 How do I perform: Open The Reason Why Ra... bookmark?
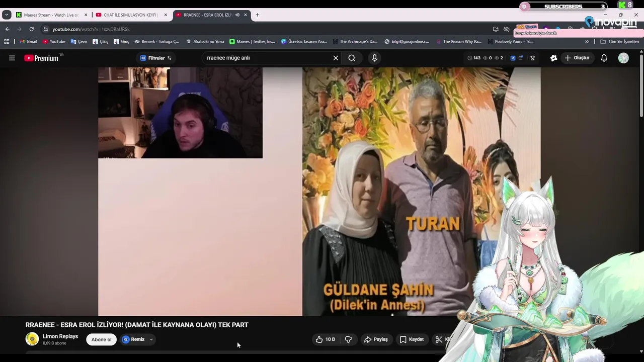coord(459,42)
